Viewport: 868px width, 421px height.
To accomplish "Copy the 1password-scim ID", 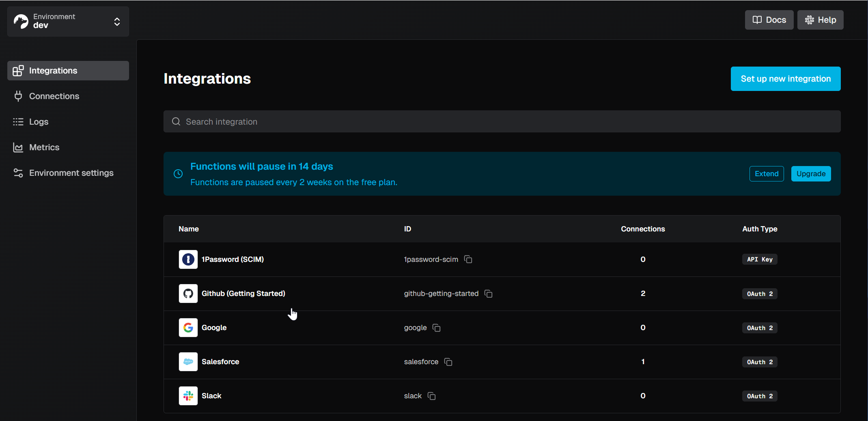I will (x=468, y=259).
